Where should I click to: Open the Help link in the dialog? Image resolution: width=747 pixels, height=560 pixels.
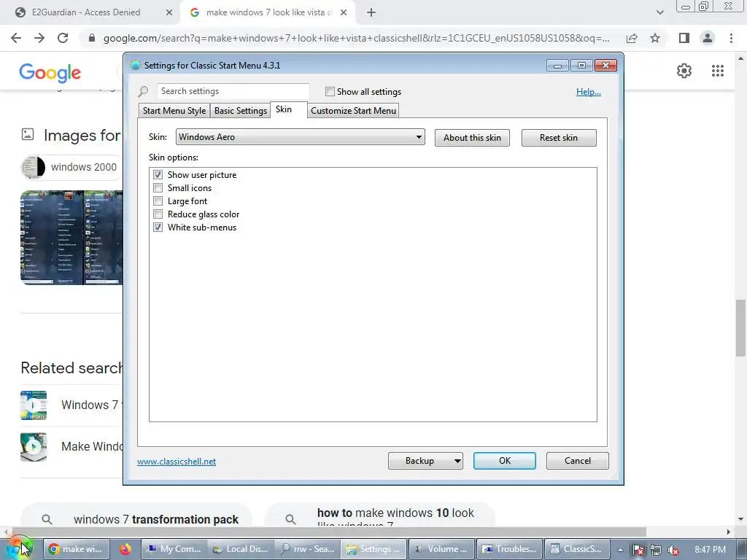click(589, 92)
